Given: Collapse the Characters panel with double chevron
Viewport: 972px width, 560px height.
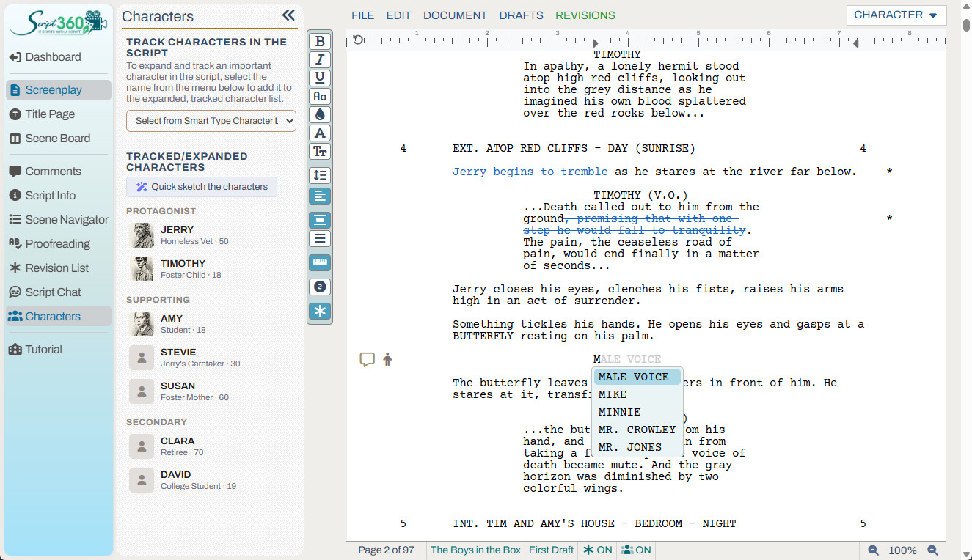Looking at the screenshot, I should [288, 15].
